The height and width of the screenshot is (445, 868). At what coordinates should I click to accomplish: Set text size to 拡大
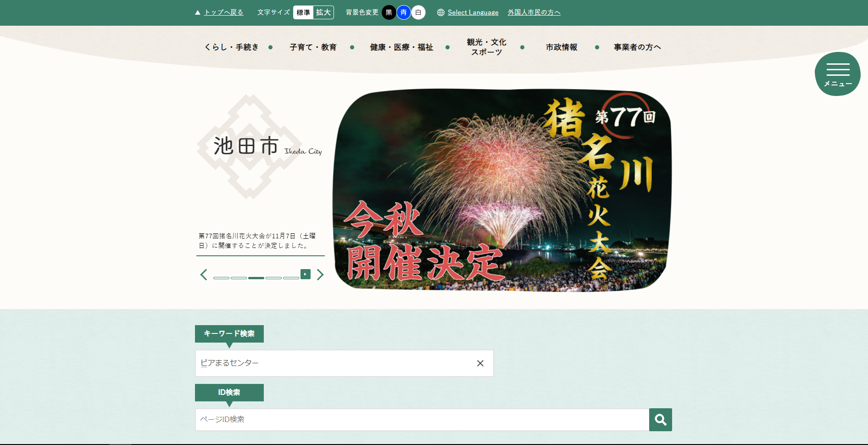click(323, 12)
